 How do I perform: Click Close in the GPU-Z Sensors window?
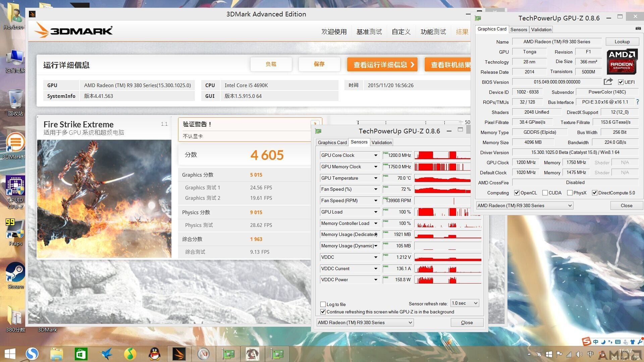click(467, 322)
